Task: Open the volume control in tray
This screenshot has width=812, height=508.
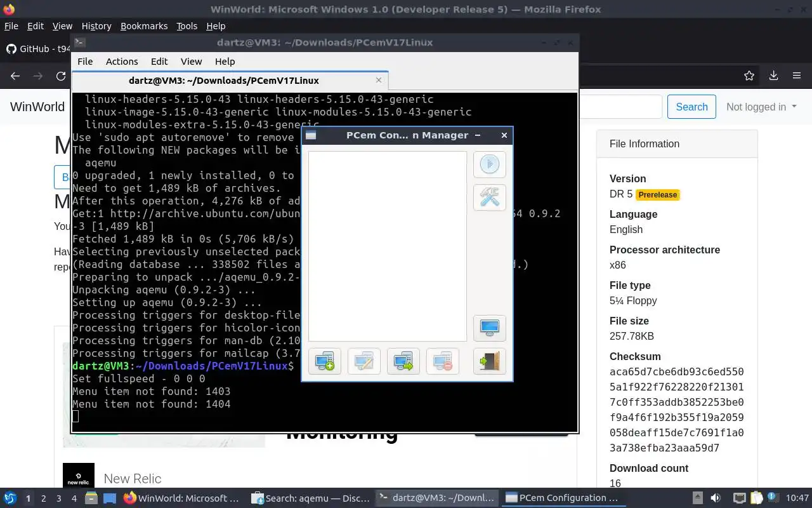Action: [x=716, y=498]
